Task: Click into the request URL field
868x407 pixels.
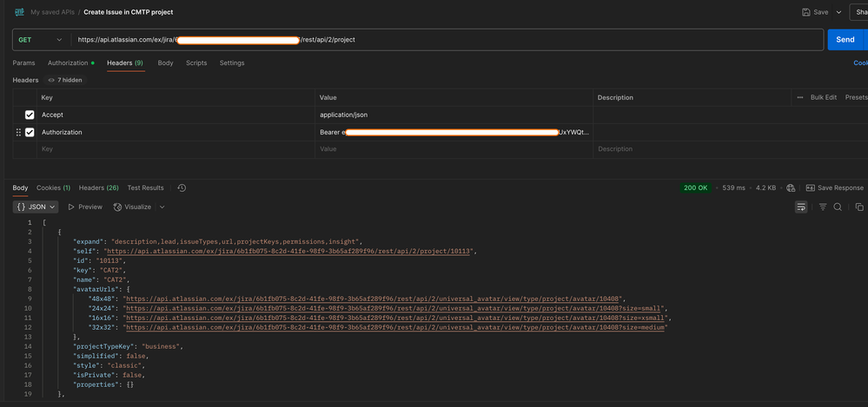Action: point(447,40)
